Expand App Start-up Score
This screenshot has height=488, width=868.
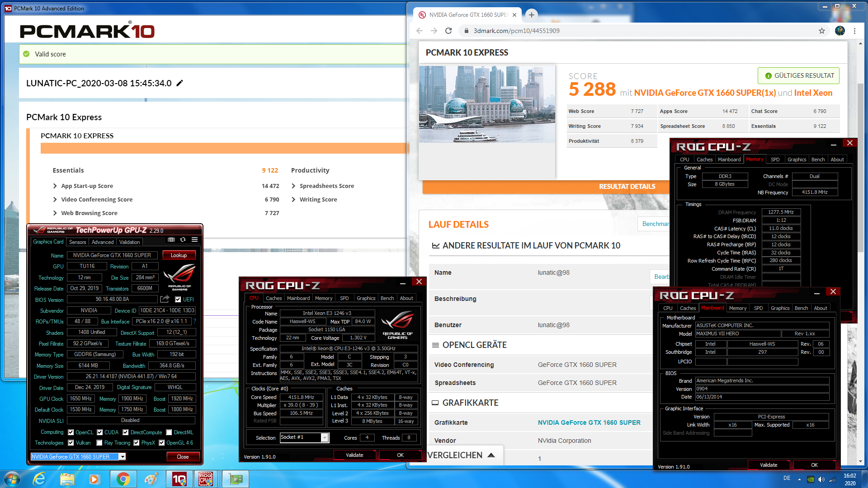pos(55,186)
